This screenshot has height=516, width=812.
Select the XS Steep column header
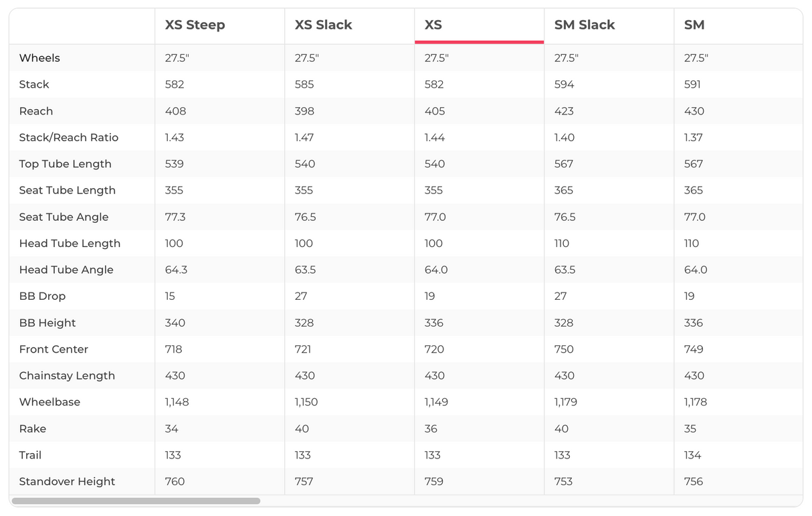coord(195,25)
